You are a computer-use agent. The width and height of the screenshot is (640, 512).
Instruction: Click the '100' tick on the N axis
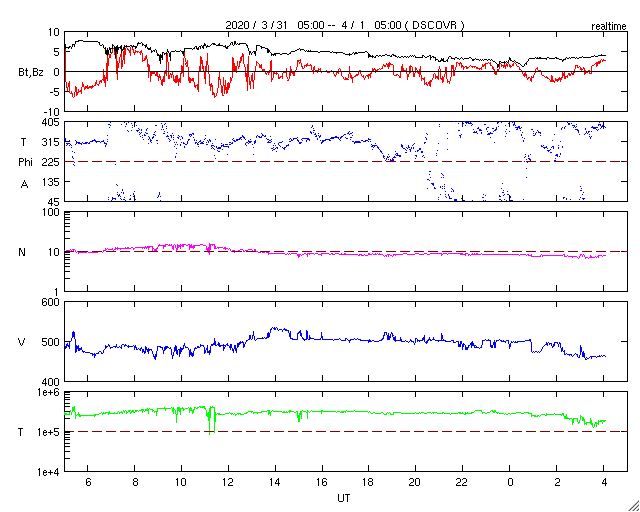pyautogui.click(x=52, y=212)
